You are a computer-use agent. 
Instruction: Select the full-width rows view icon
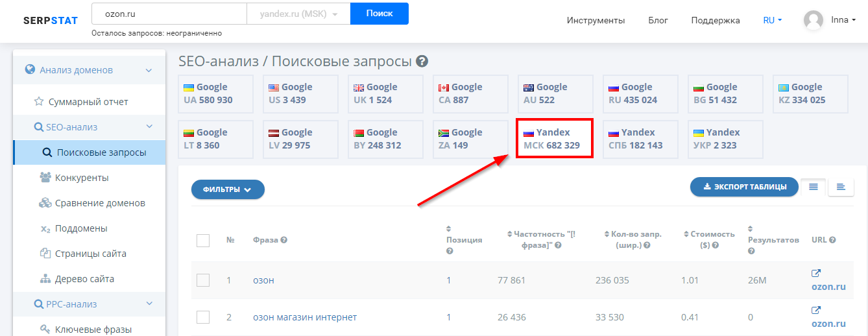tap(814, 187)
